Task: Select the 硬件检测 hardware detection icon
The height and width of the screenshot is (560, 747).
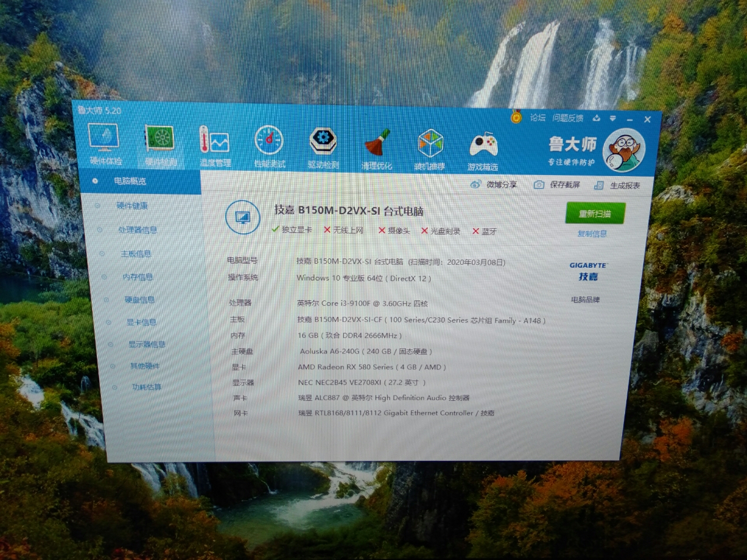Action: pyautogui.click(x=160, y=146)
